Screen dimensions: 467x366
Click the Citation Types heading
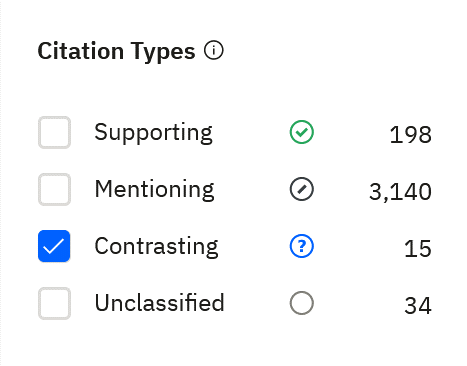[x=116, y=52]
